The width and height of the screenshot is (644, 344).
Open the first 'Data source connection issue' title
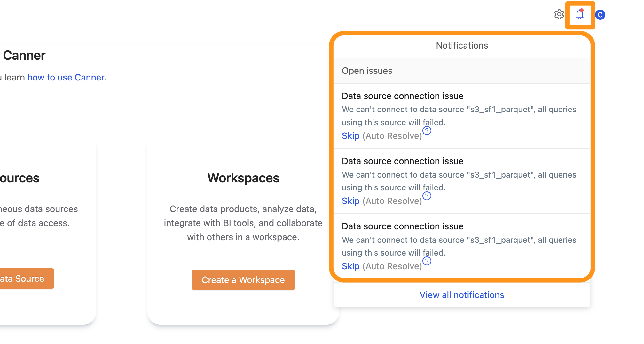point(403,96)
